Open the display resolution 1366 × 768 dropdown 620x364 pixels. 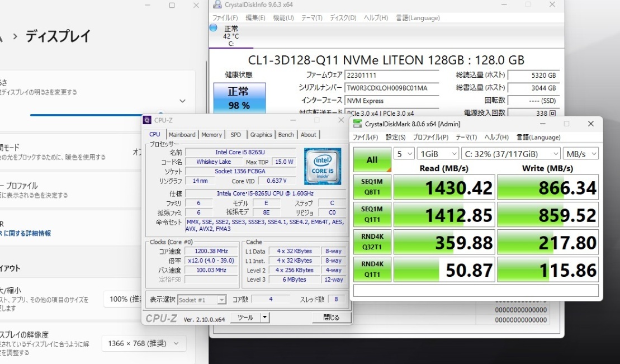tap(144, 343)
